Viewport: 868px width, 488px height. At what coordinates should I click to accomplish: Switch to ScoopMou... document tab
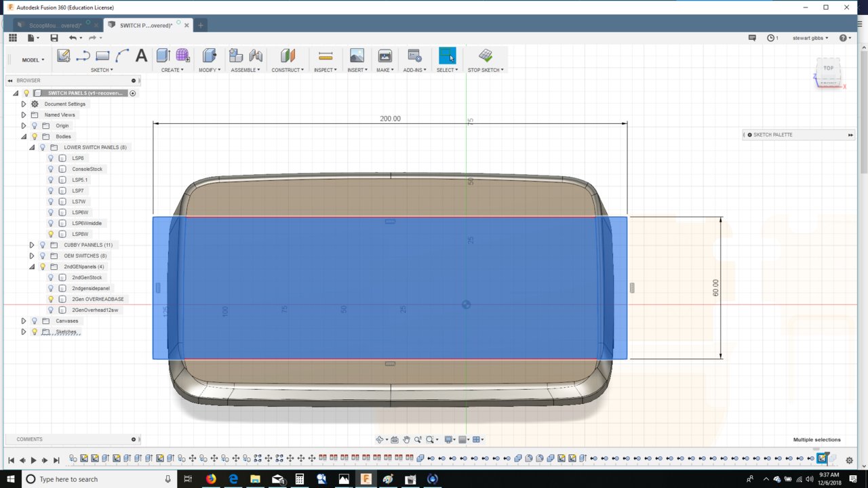pyautogui.click(x=55, y=25)
